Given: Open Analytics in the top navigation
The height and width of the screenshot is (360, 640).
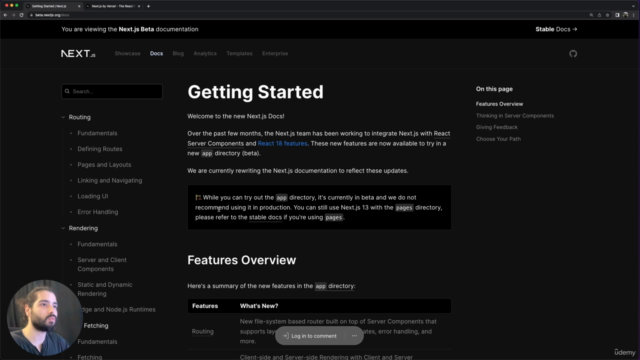Looking at the screenshot, I should pyautogui.click(x=205, y=53).
